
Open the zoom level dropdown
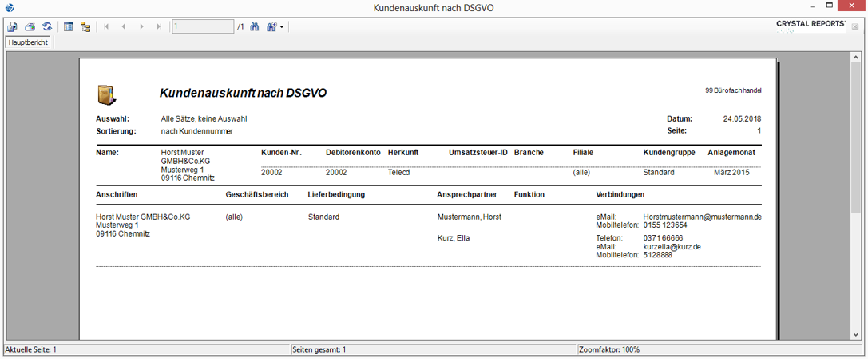pyautogui.click(x=275, y=27)
